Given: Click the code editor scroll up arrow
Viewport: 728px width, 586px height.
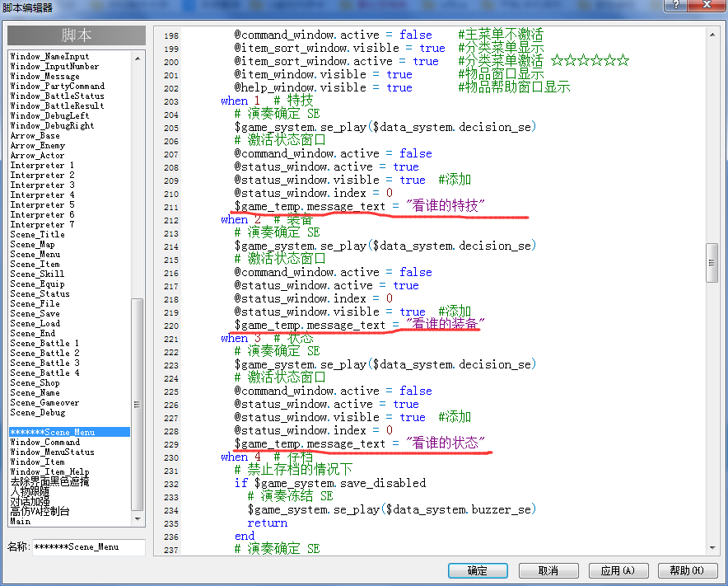Looking at the screenshot, I should [712, 35].
